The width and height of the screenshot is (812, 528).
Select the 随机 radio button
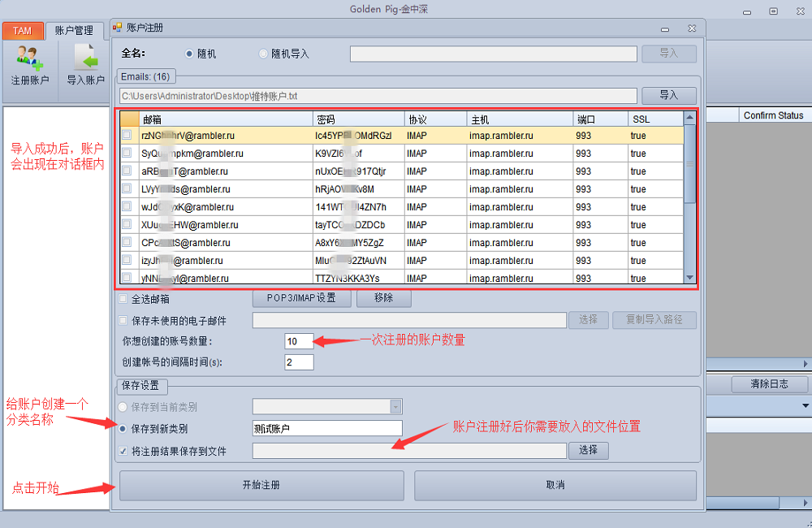point(189,54)
